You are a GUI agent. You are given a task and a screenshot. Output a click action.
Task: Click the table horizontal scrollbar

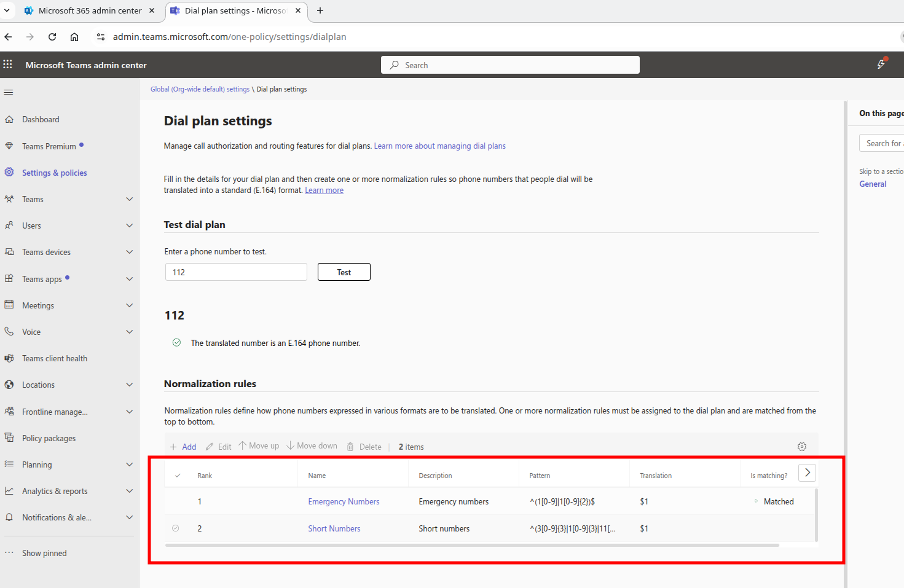(471, 545)
